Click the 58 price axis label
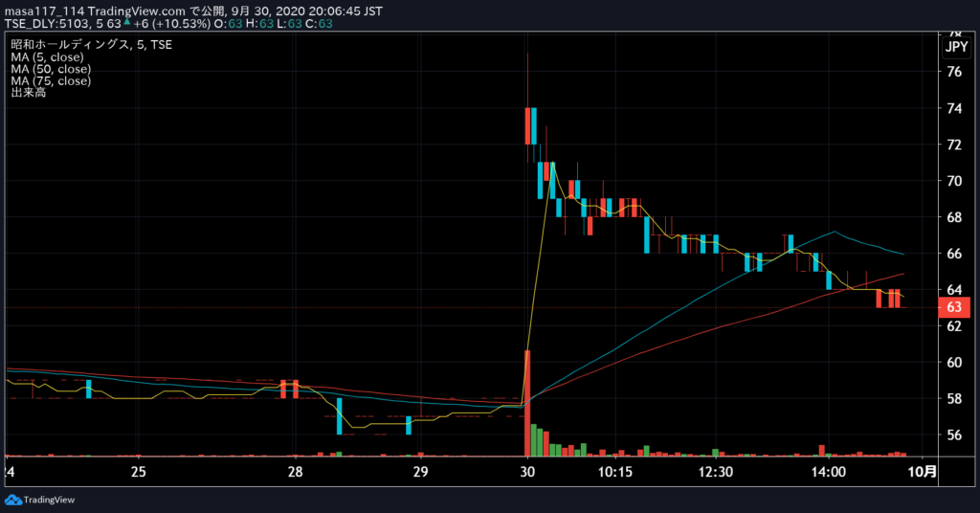The width and height of the screenshot is (980, 513). click(x=954, y=399)
